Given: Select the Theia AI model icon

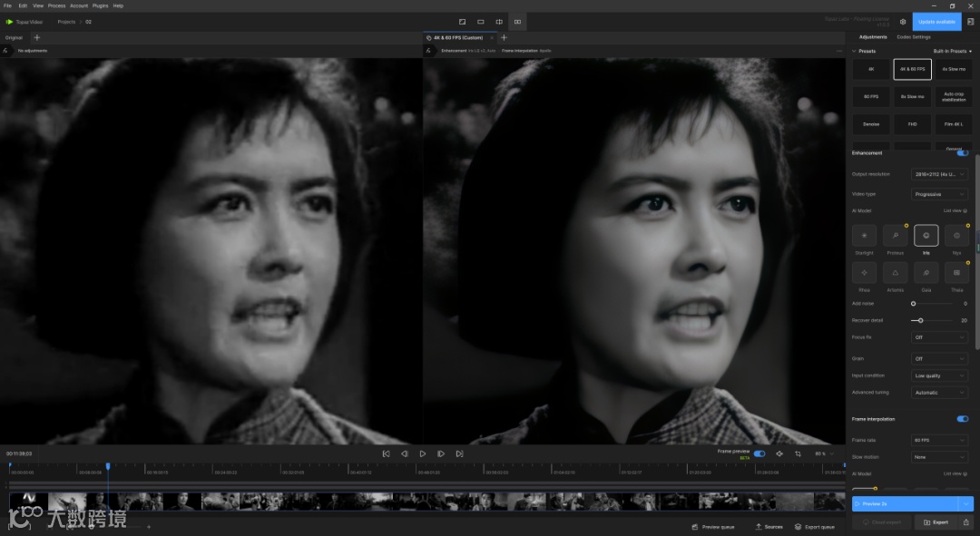Looking at the screenshot, I should (x=957, y=272).
